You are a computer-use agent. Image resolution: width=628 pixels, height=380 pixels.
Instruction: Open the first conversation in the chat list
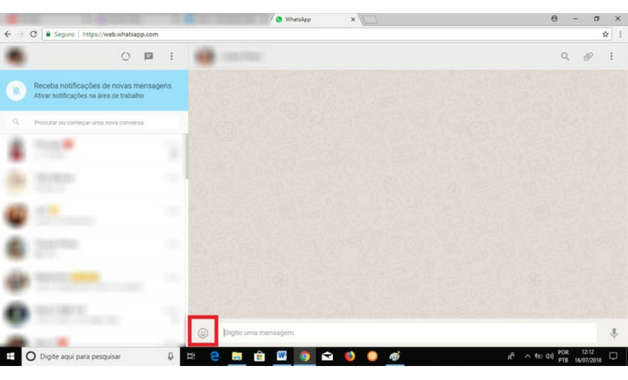(x=93, y=149)
